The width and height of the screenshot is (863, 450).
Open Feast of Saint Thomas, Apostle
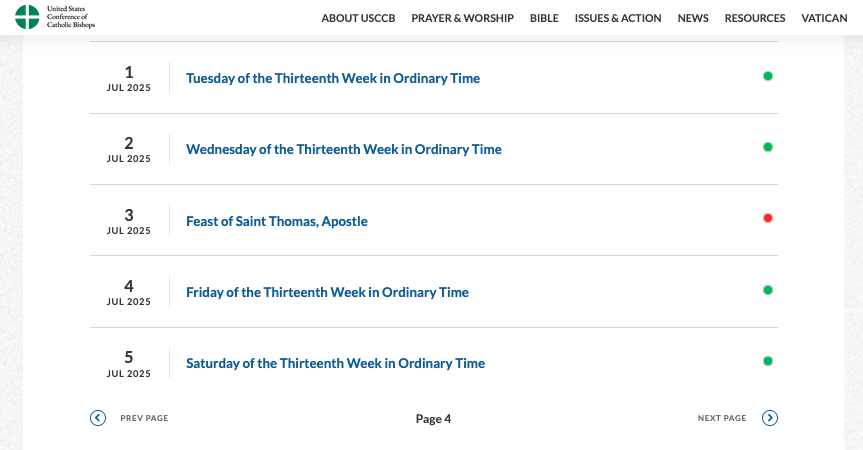(277, 221)
